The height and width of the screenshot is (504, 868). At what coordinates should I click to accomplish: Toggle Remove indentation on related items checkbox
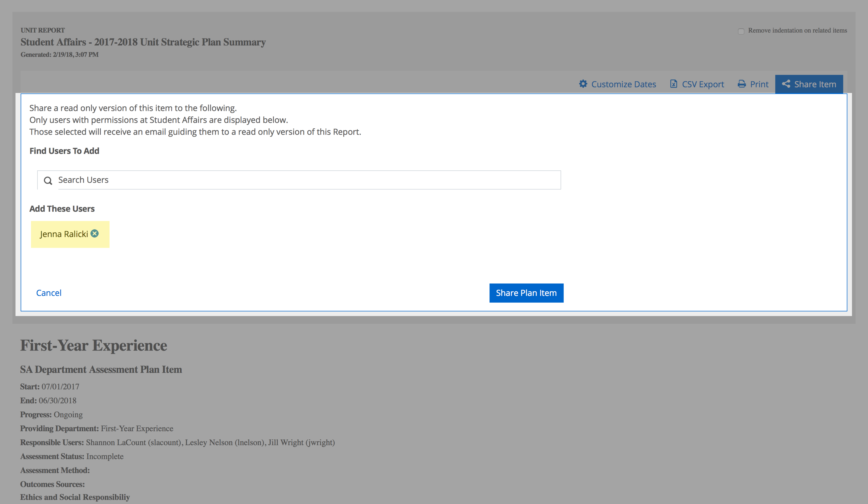pos(741,31)
